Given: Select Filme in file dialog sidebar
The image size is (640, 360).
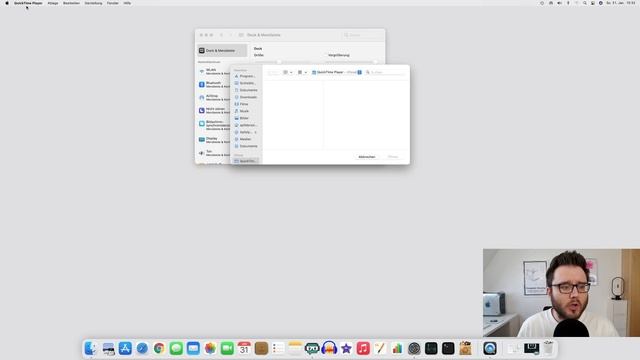Looking at the screenshot, I should point(246,104).
